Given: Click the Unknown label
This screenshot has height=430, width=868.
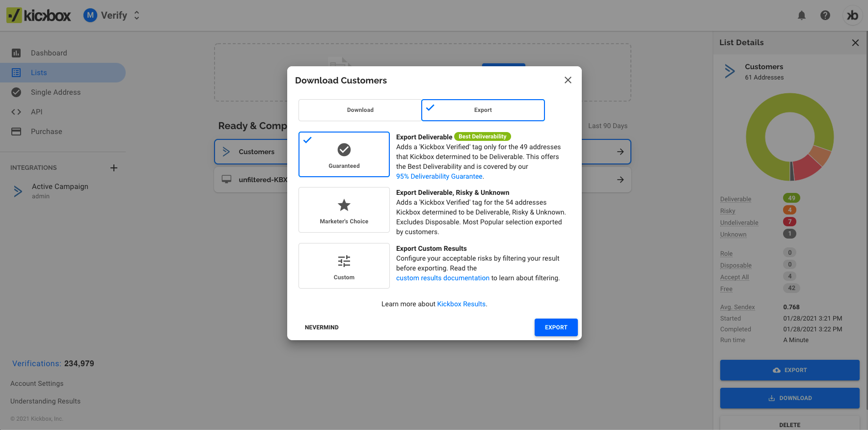Looking at the screenshot, I should [733, 234].
